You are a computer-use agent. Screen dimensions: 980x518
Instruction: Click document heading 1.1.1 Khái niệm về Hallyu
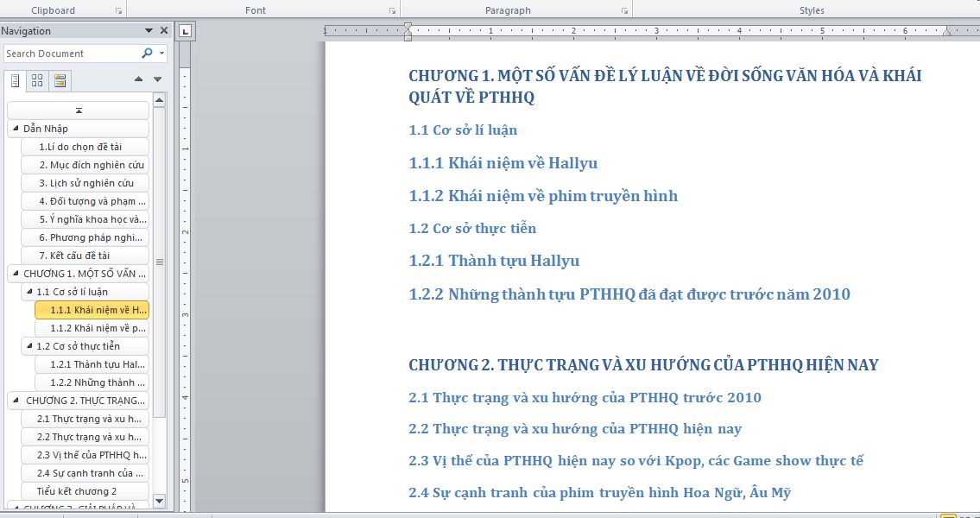pos(503,163)
